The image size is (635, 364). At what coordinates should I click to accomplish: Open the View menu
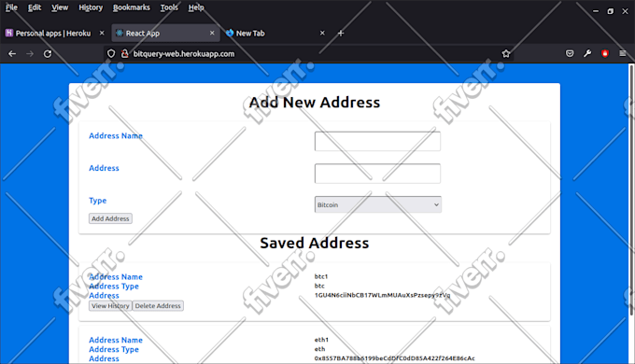point(60,7)
